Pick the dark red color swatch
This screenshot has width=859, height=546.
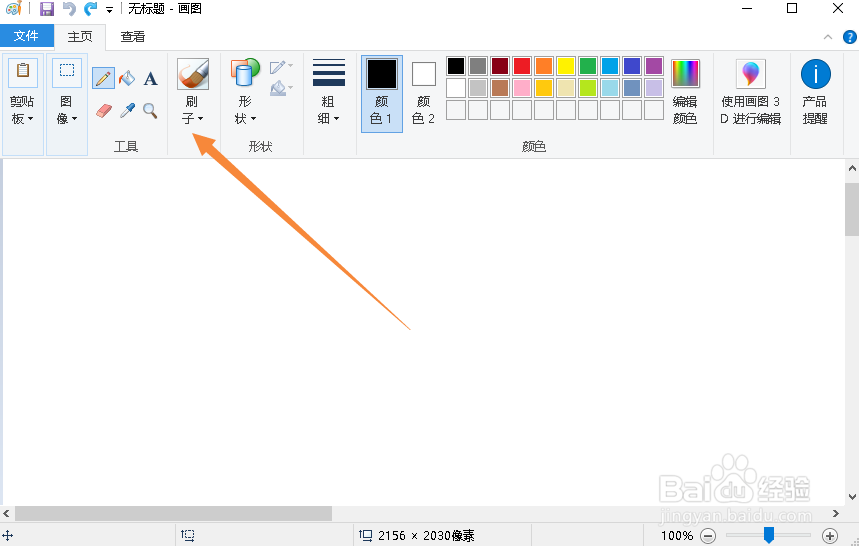click(x=500, y=66)
